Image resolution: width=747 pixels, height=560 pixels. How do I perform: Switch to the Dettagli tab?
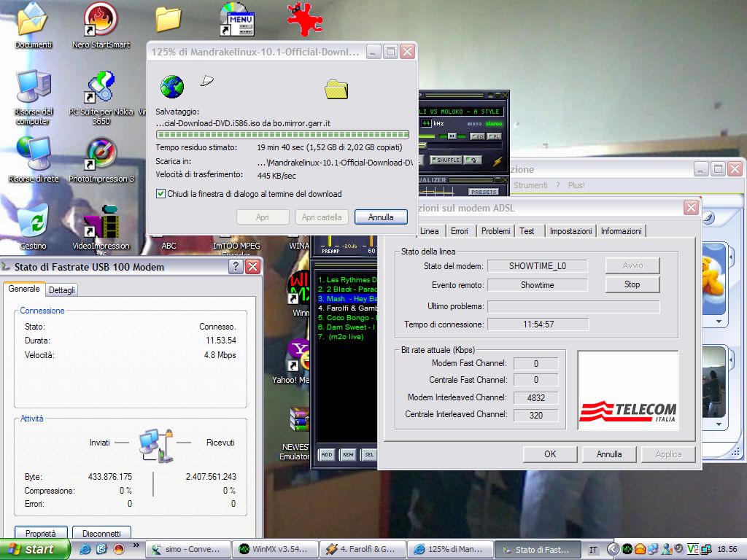tap(62, 290)
